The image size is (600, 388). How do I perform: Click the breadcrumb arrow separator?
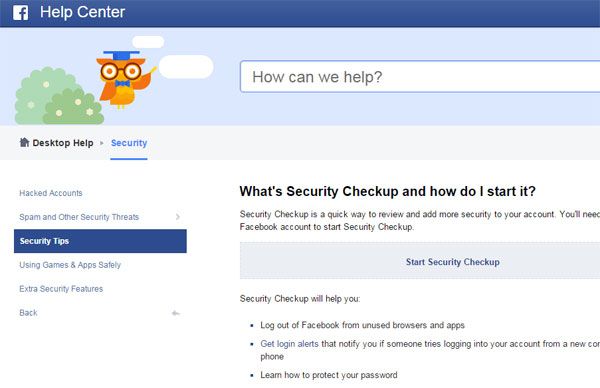click(102, 143)
